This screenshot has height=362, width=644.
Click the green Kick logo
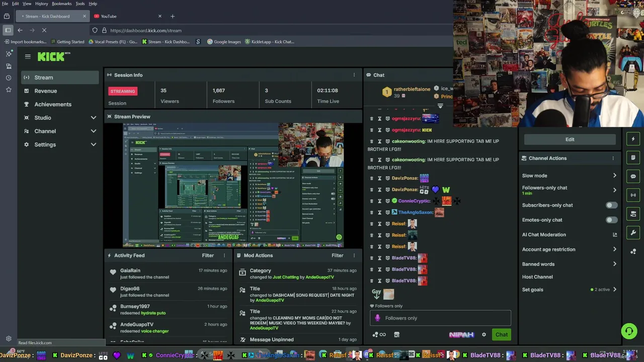point(53,57)
